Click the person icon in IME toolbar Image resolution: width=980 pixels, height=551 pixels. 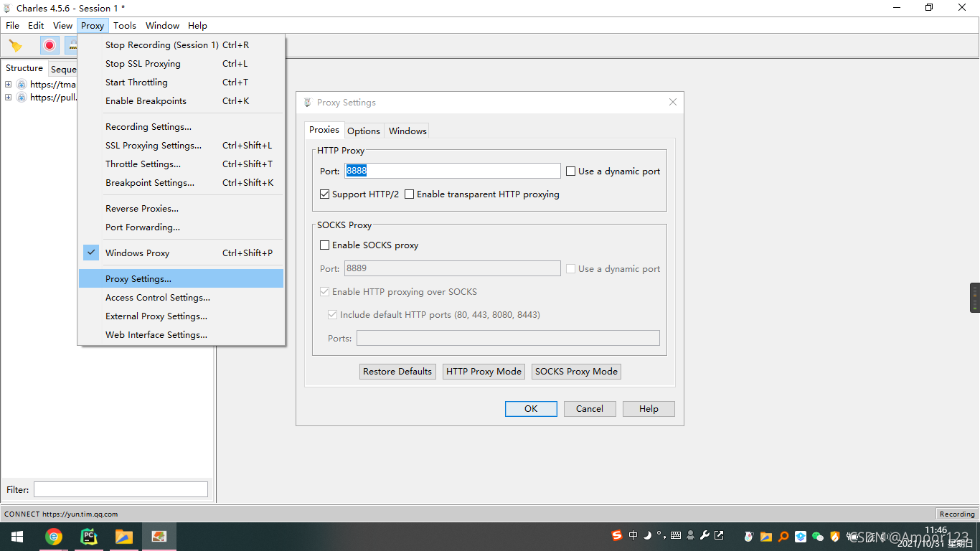click(690, 535)
